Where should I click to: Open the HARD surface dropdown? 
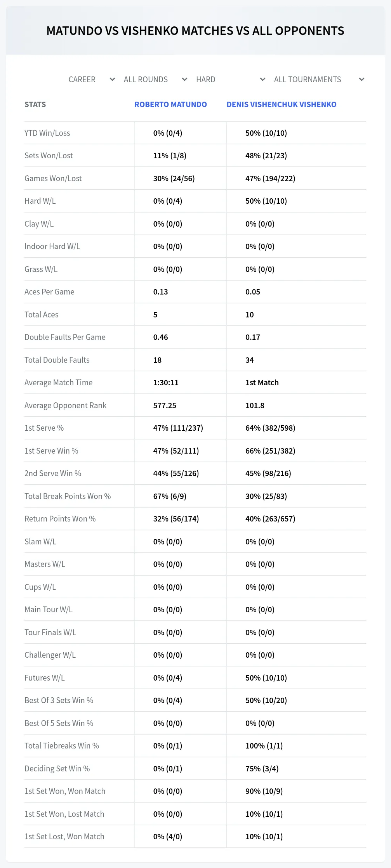[230, 80]
